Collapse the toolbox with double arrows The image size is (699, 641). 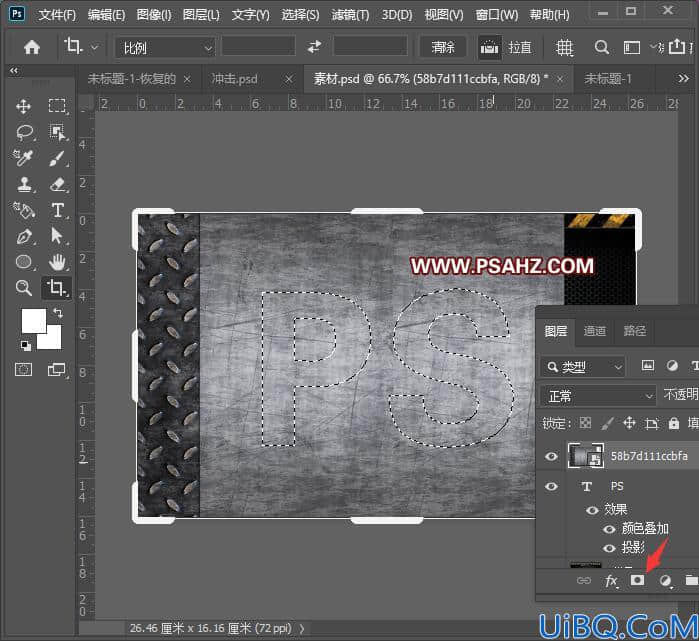tap(14, 70)
